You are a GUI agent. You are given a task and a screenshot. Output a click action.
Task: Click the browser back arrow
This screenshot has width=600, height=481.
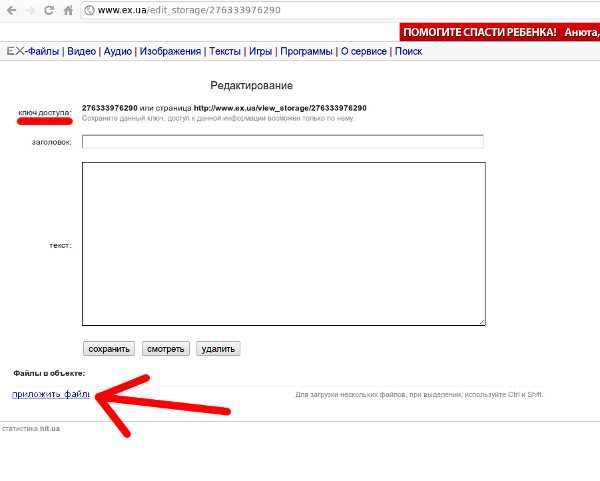(x=10, y=10)
